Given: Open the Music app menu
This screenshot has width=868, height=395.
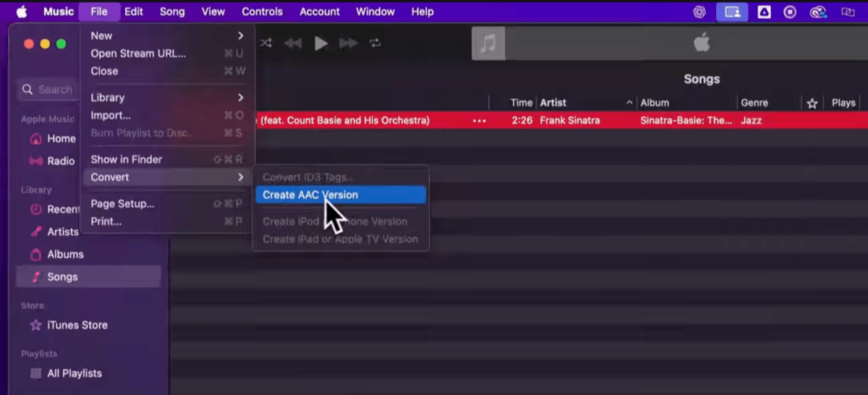Looking at the screenshot, I should pyautogui.click(x=59, y=12).
